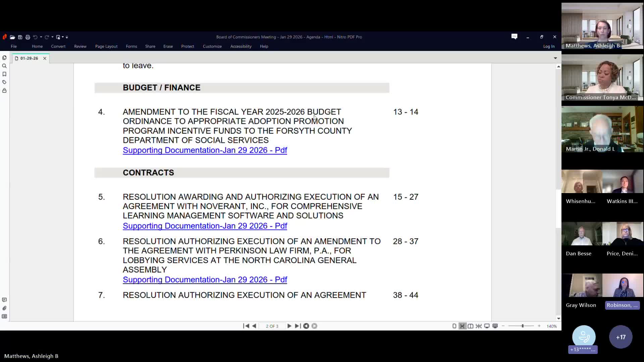Open the Search panel magnifier icon

tap(4, 66)
